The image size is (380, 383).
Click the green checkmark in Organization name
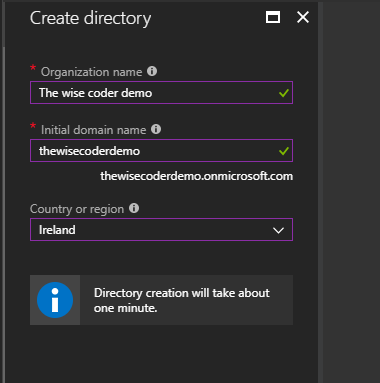pyautogui.click(x=284, y=93)
